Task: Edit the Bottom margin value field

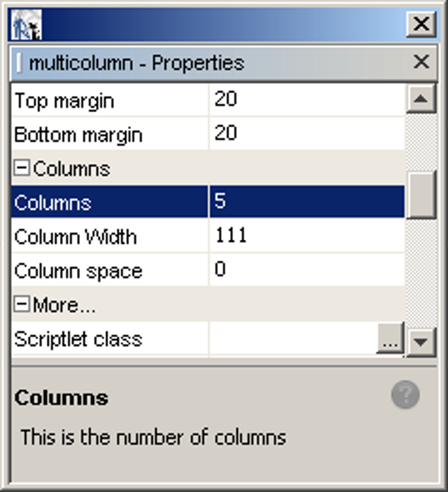Action: 306,134
